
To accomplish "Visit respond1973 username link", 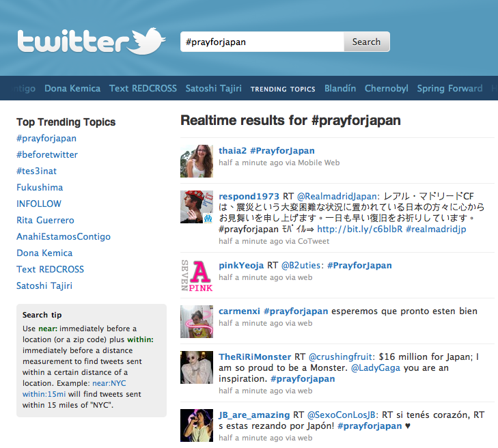I will (x=249, y=196).
